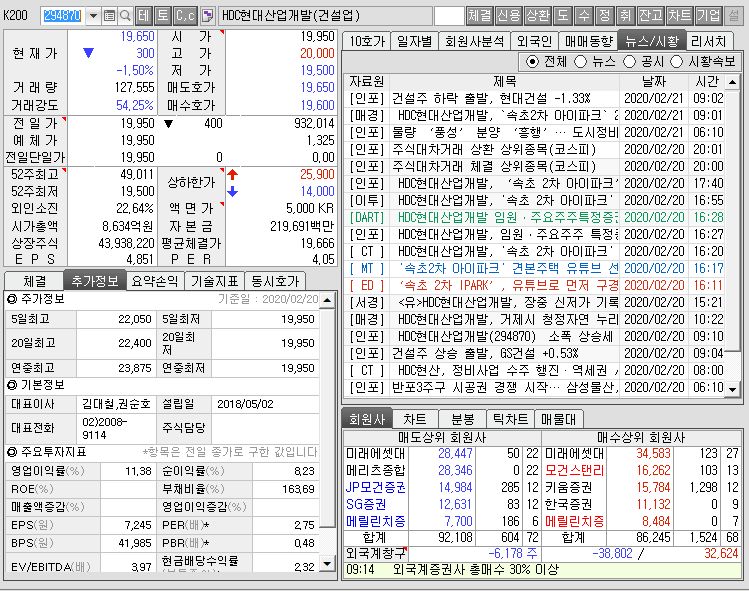Click the red upper-limit arrow next to 25,900
The width and height of the screenshot is (749, 591).
(233, 174)
